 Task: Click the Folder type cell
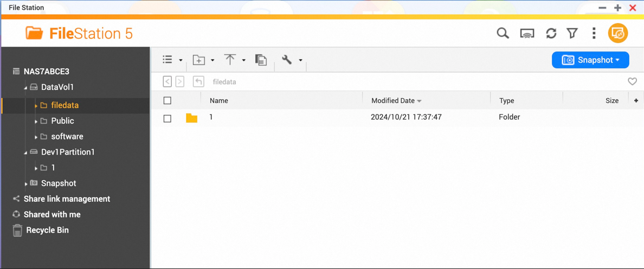(510, 117)
